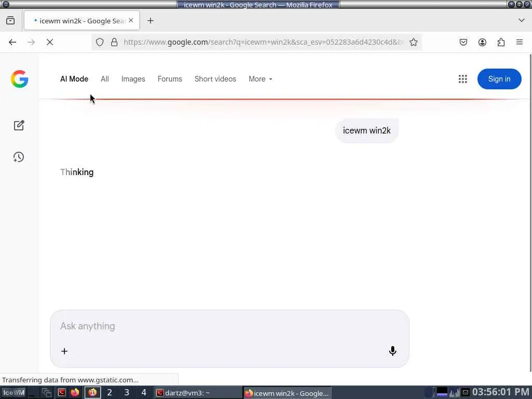The height and width of the screenshot is (399, 532).
Task: Click the plus attachment icon in Ask anything box
Action: pyautogui.click(x=64, y=351)
